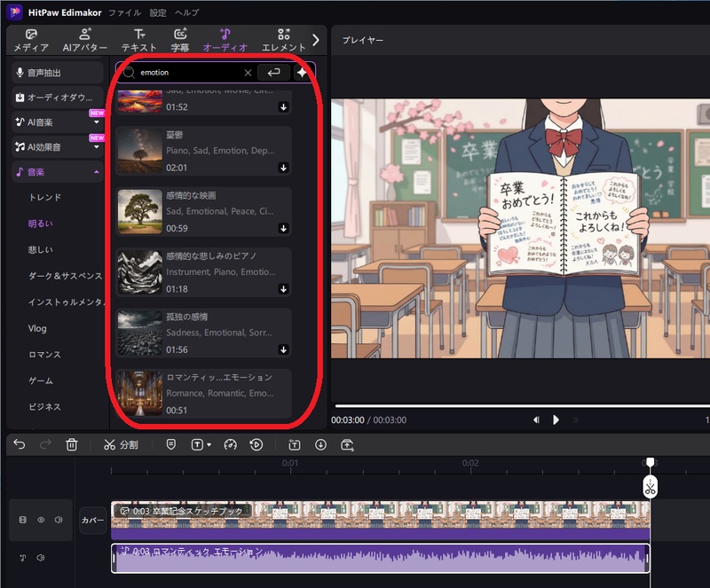Mute the audio track speaker icon
Screen dimensions: 710x588
tap(41, 557)
